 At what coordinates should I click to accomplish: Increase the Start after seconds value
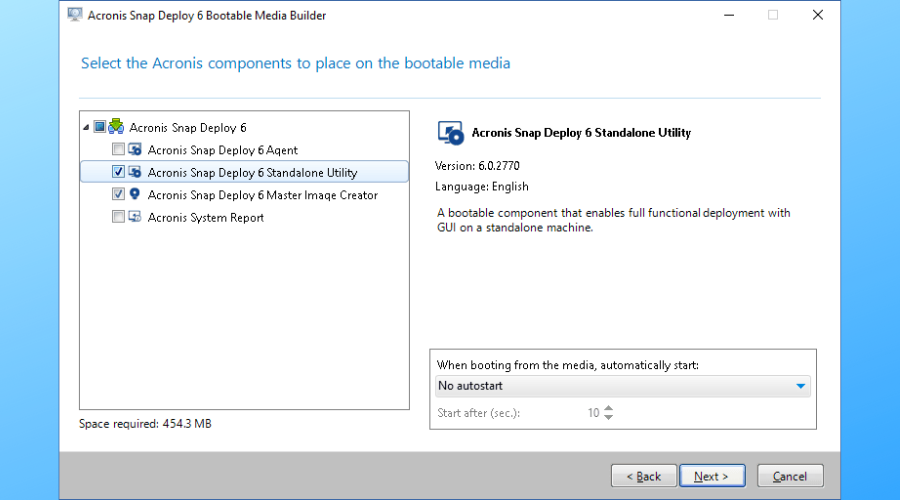(608, 408)
